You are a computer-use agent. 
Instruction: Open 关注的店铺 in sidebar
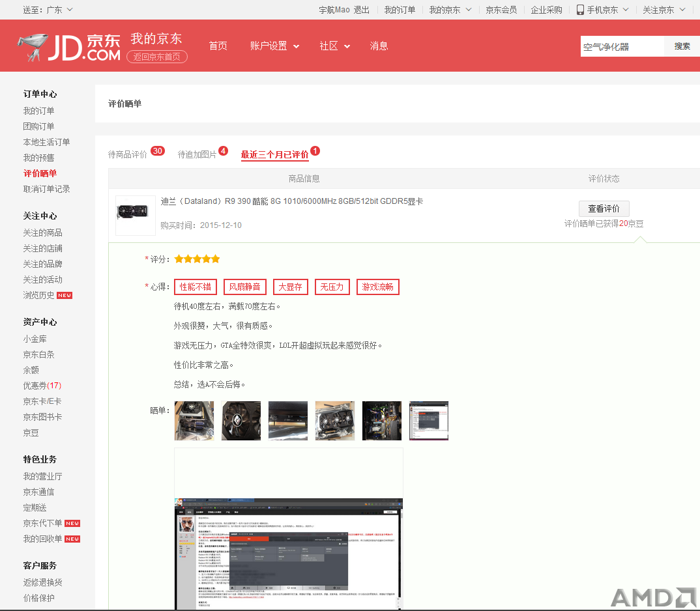(x=43, y=248)
